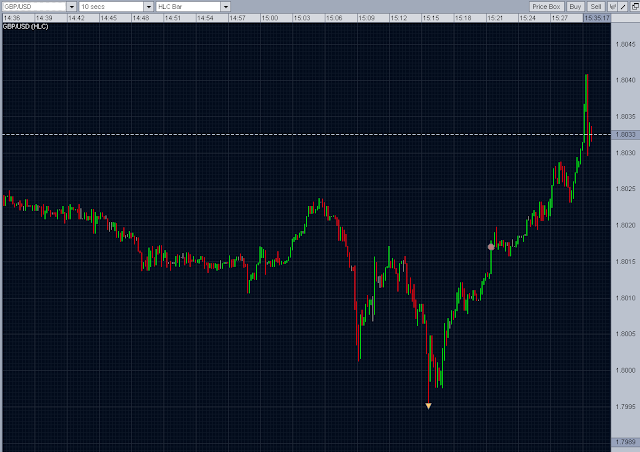Click the 15:27 time axis label

560,18
